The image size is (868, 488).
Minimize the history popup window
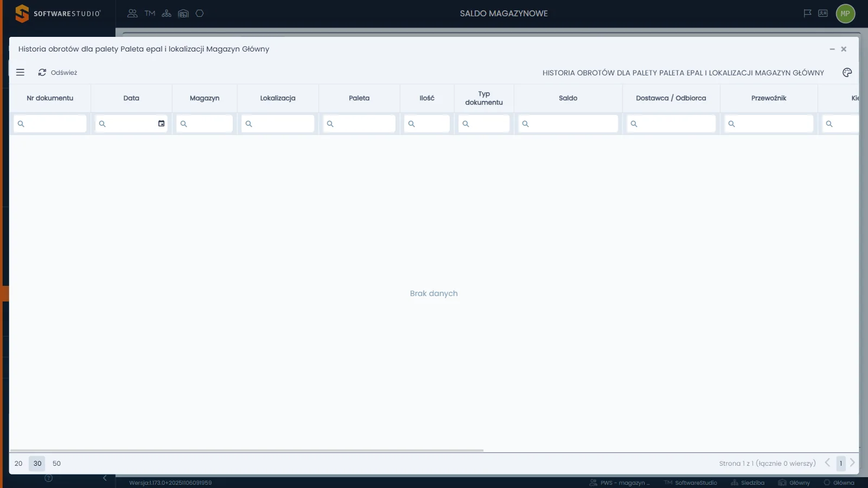coord(832,49)
